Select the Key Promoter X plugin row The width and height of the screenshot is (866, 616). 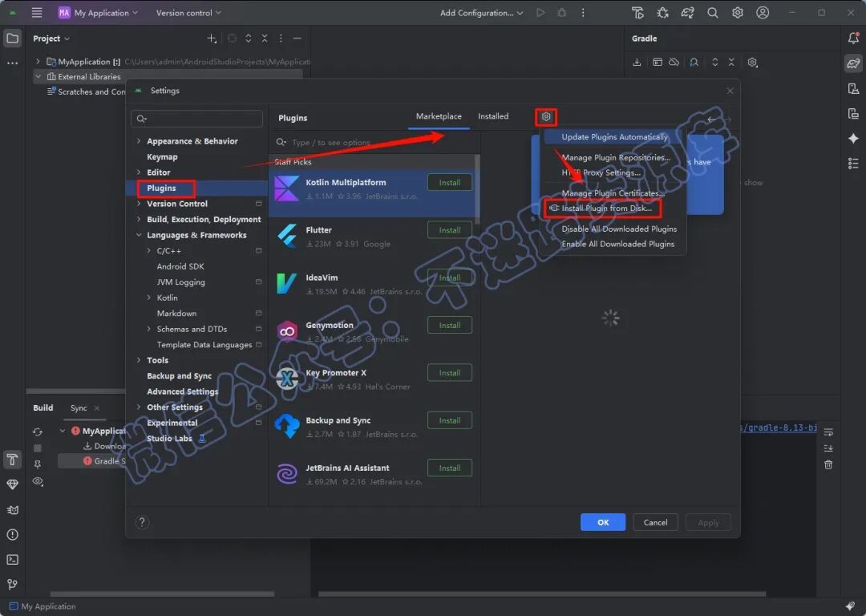point(374,379)
